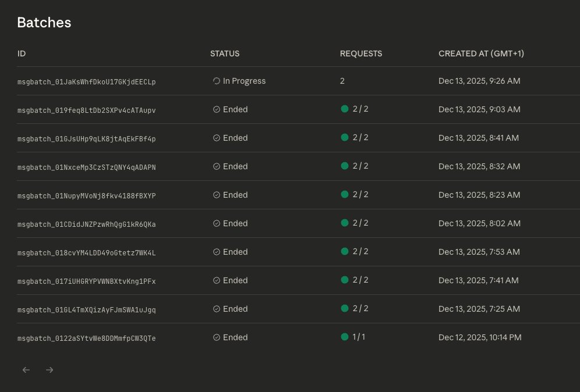Viewport: 580px width, 392px height.
Task: Click the 1 / 1 requests value
Action: point(359,337)
